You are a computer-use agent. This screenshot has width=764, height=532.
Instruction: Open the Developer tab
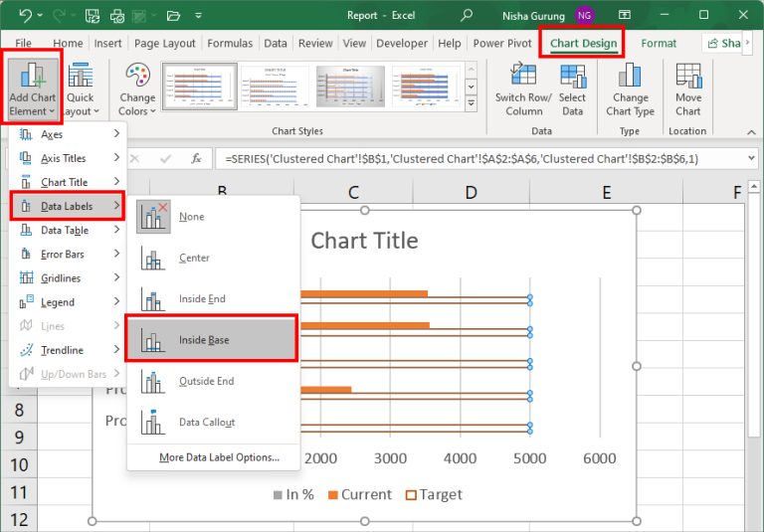(402, 44)
